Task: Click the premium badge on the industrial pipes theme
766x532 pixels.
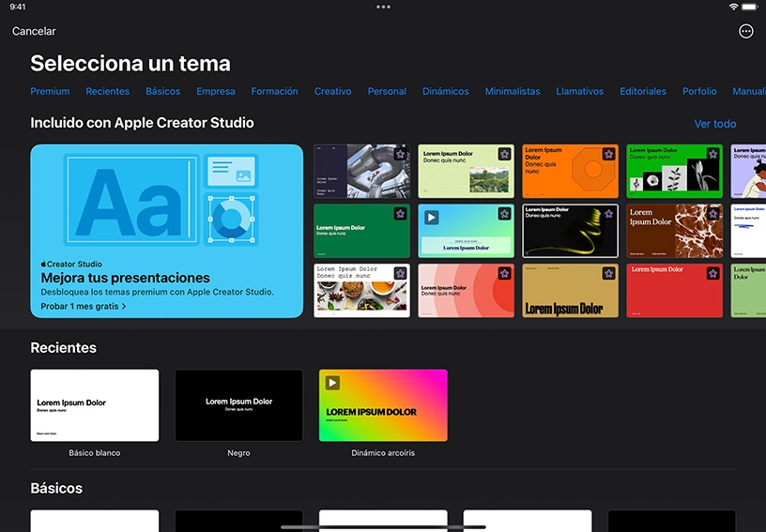Action: [401, 154]
